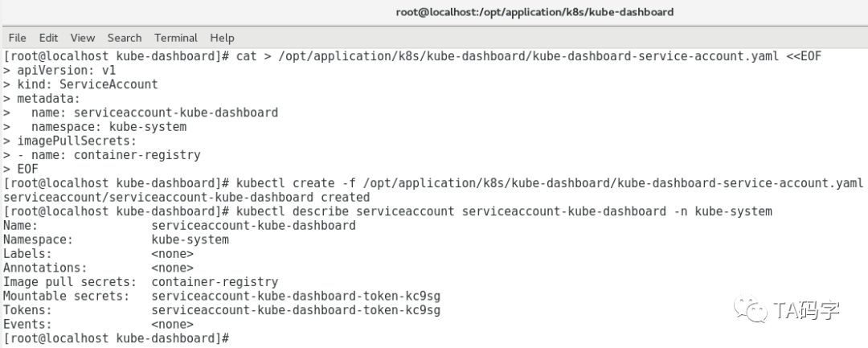Image resolution: width=868 pixels, height=348 pixels.
Task: Click the 'serviceaccount-kube-dashboard created' output line
Action: (x=186, y=197)
